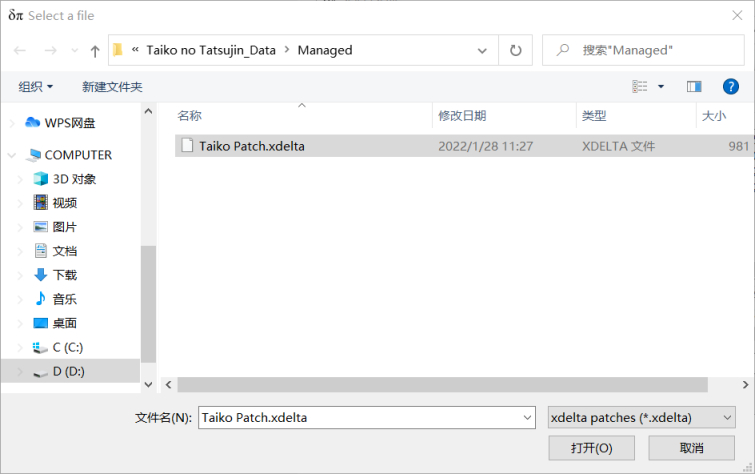The height and width of the screenshot is (474, 755).
Task: Focus the search Managed box
Action: tap(643, 50)
